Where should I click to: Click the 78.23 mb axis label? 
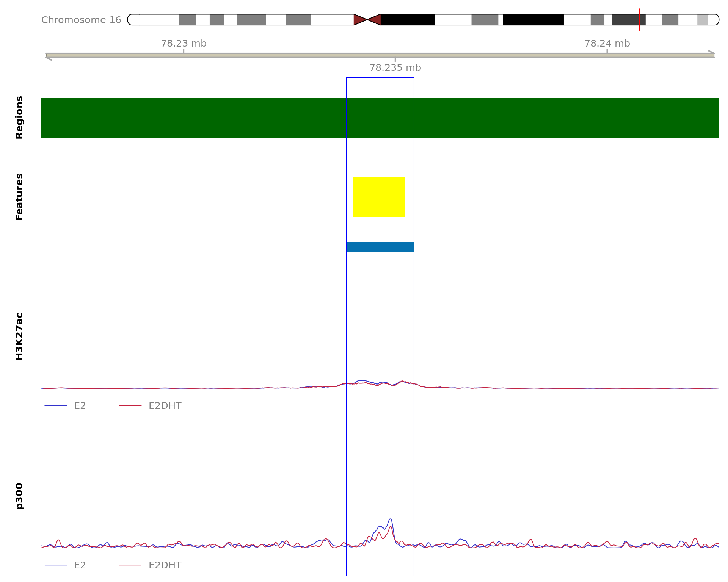point(184,44)
